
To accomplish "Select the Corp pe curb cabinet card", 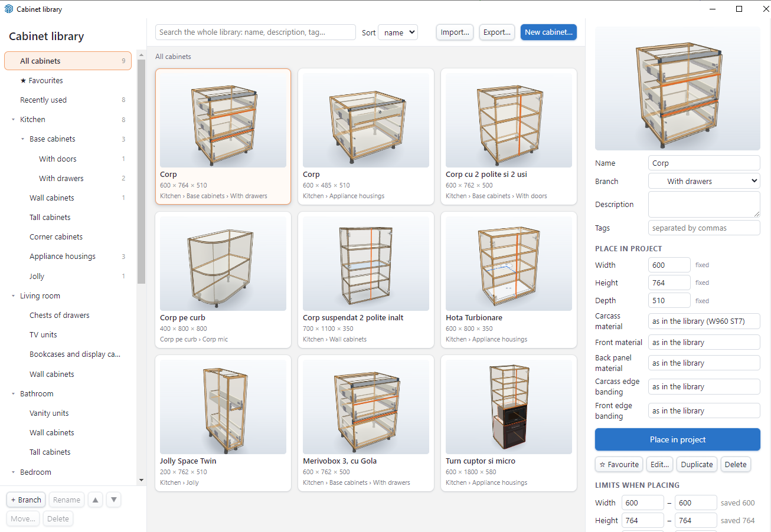I will (x=223, y=280).
